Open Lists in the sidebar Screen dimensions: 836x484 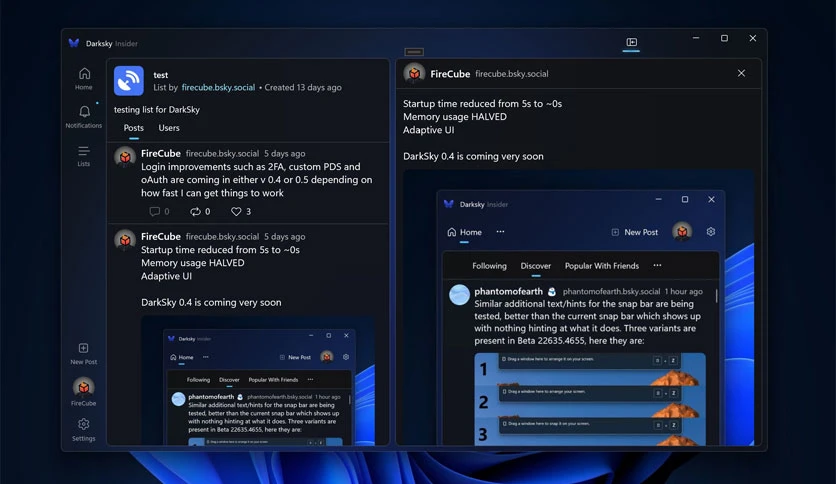coord(84,156)
